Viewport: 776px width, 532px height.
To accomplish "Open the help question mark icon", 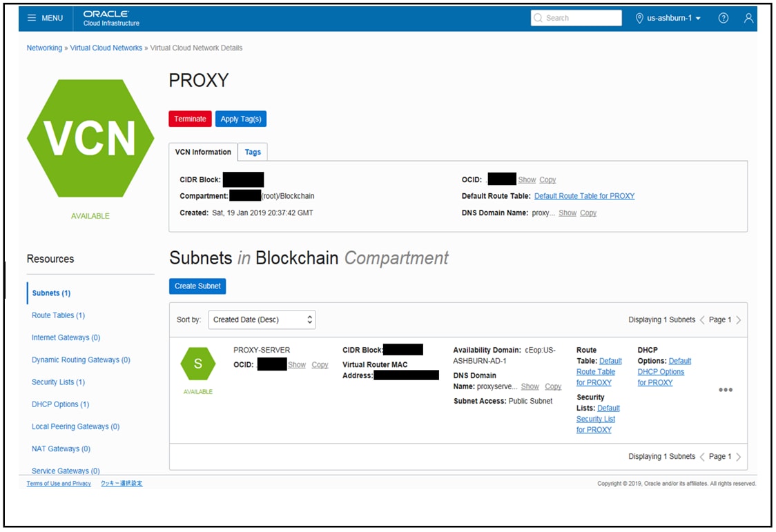I will (723, 18).
